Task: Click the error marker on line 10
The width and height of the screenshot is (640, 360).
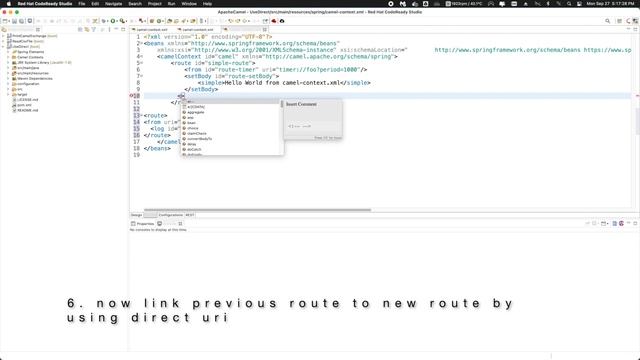Action: [131, 96]
